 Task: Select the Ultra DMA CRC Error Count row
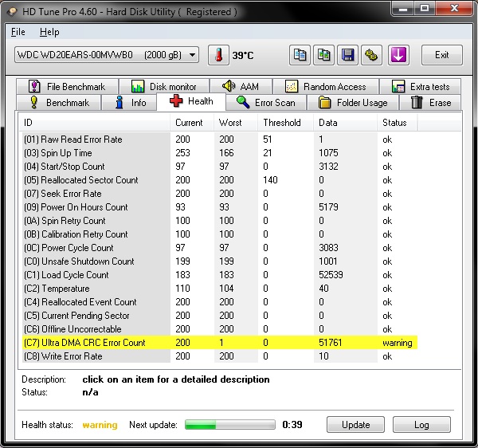coord(220,343)
